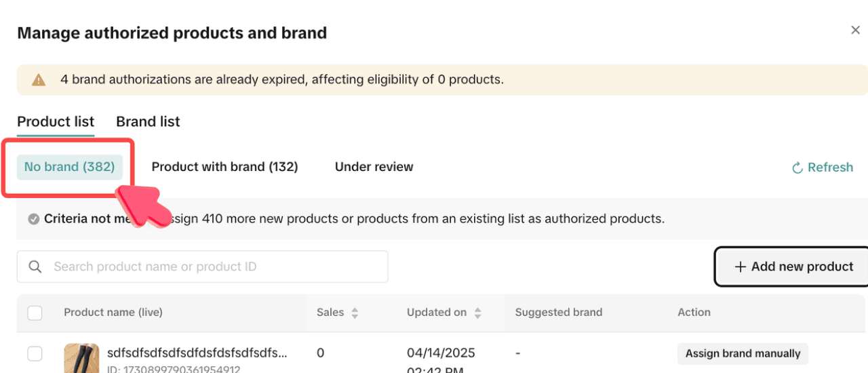Select the No brand (382) filter
This screenshot has width=868, height=373.
coord(69,167)
